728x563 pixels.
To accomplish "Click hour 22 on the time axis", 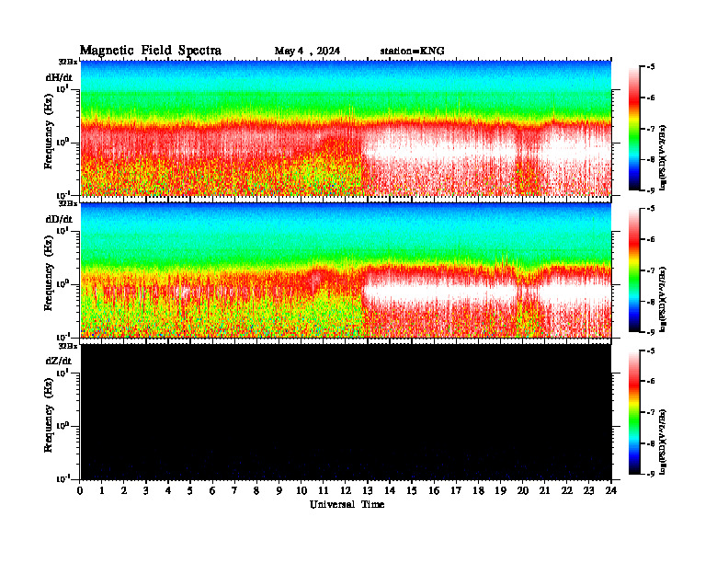I will point(567,491).
